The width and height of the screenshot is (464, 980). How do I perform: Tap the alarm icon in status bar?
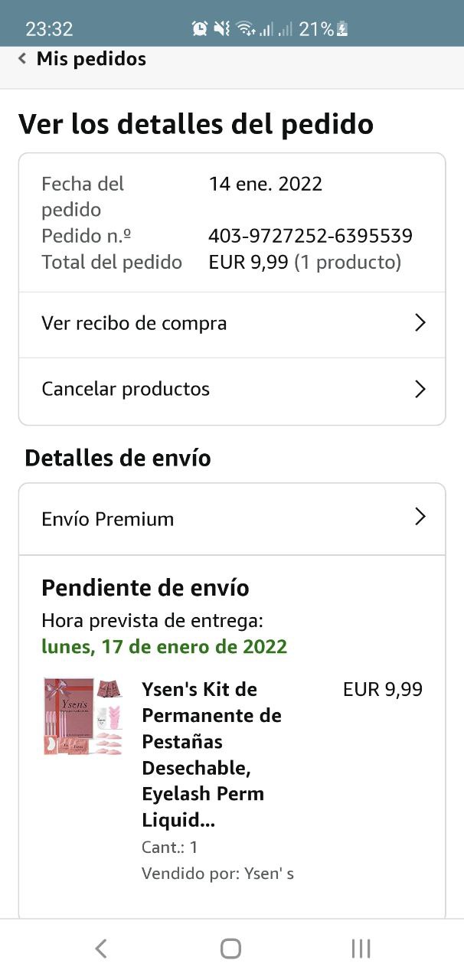tap(200, 29)
